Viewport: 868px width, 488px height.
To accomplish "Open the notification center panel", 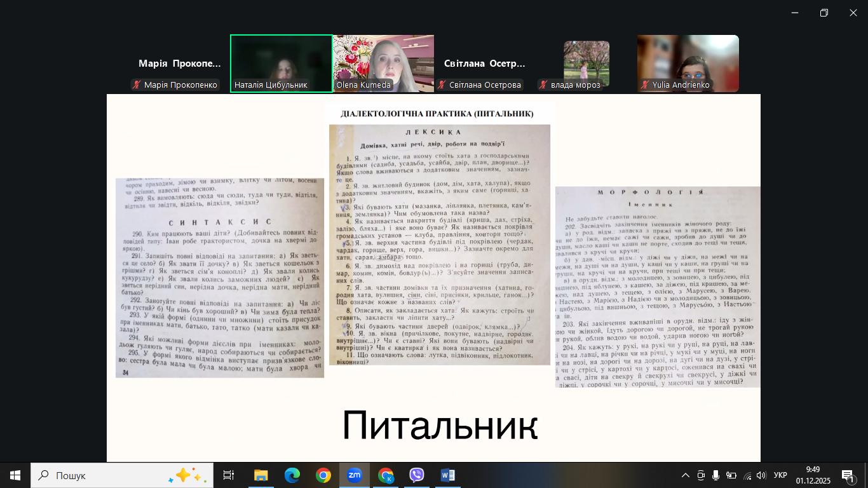I will coord(848,475).
